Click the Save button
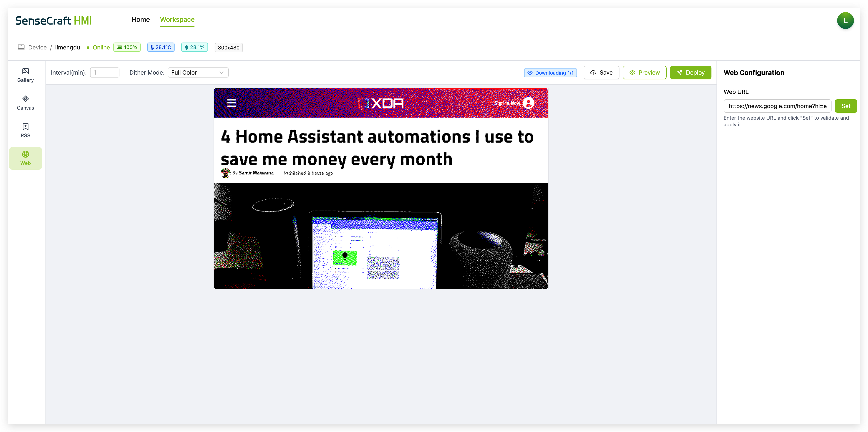The height and width of the screenshot is (432, 868). tap(601, 72)
